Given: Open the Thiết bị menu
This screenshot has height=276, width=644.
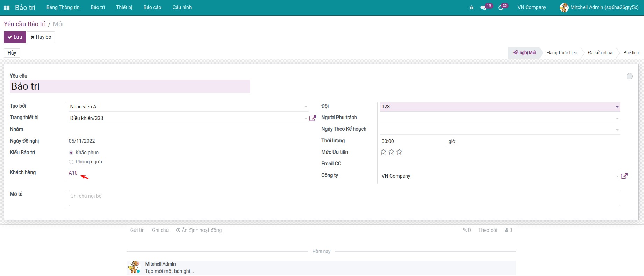Looking at the screenshot, I should tap(124, 7).
